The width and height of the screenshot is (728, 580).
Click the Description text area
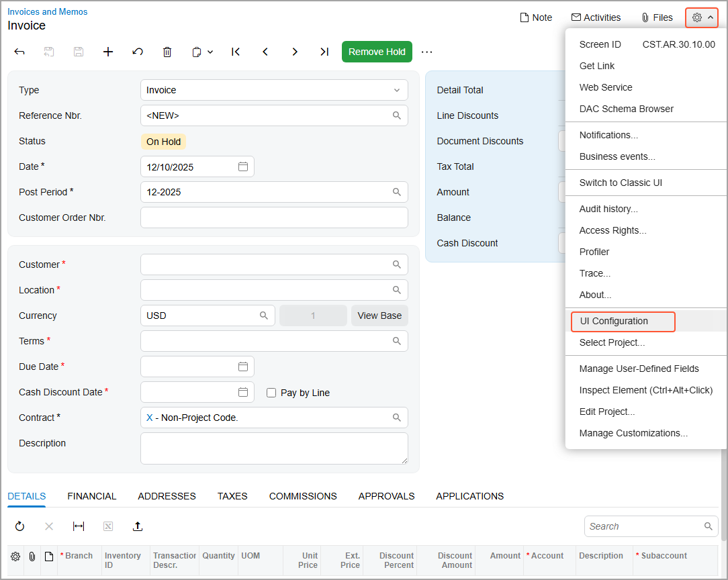click(x=274, y=448)
